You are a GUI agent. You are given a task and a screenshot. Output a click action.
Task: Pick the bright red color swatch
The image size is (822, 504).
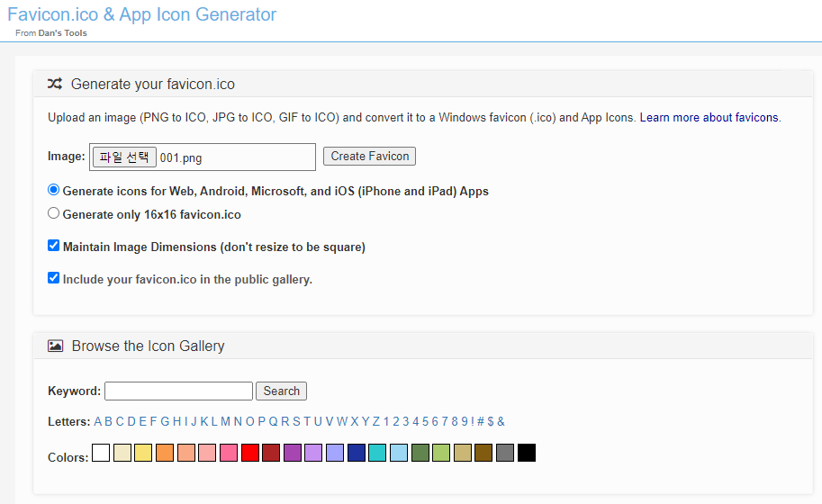[x=250, y=453]
